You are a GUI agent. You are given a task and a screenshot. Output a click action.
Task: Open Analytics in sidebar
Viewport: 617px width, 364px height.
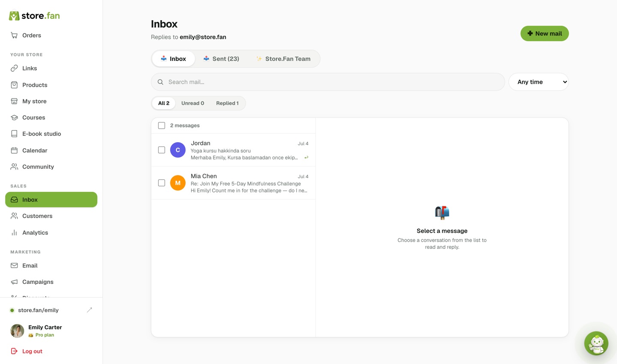tap(51, 233)
